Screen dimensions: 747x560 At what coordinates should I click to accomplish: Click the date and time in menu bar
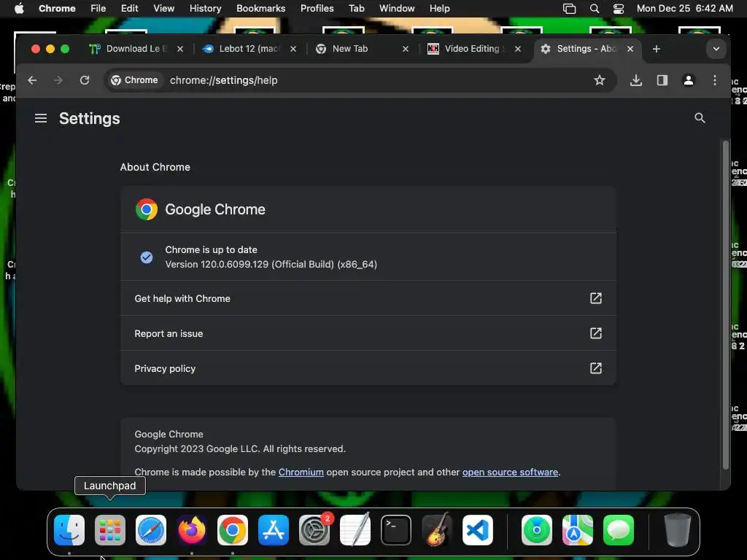(x=684, y=8)
